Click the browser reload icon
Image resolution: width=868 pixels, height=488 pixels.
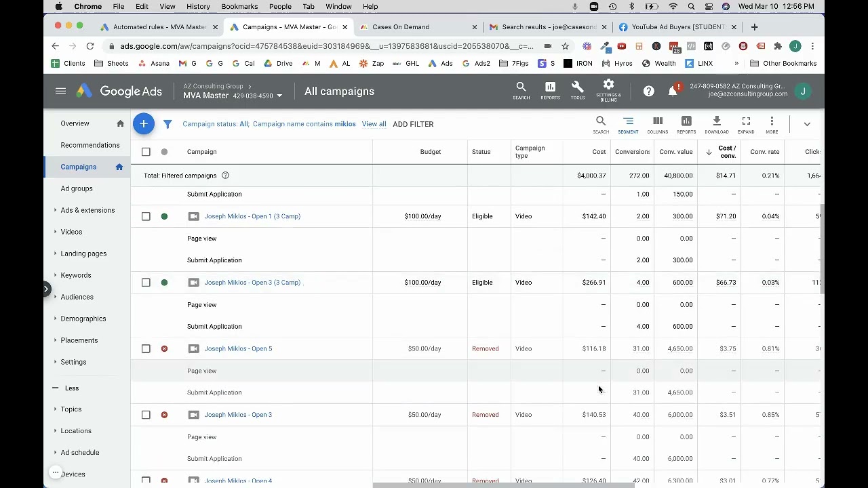[x=90, y=46]
